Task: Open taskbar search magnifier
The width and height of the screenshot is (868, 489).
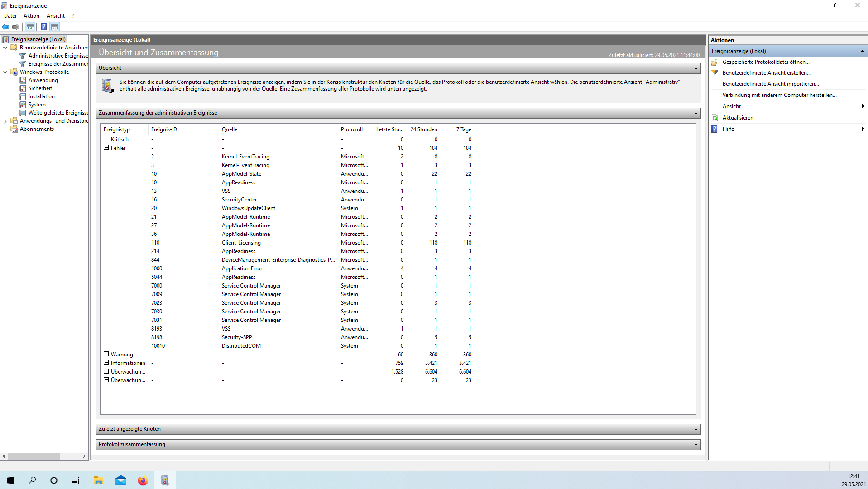Action: click(32, 480)
